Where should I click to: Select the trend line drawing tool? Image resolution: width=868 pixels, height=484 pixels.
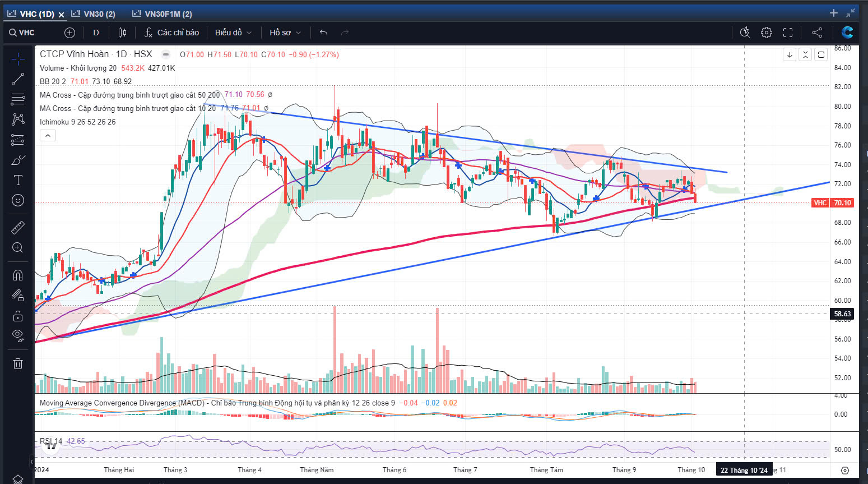[x=18, y=79]
